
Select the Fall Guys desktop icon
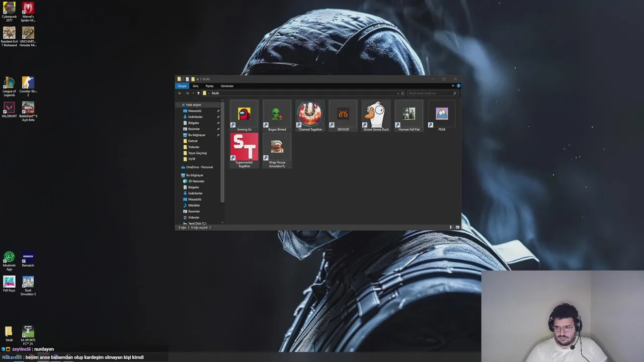pyautogui.click(x=9, y=284)
